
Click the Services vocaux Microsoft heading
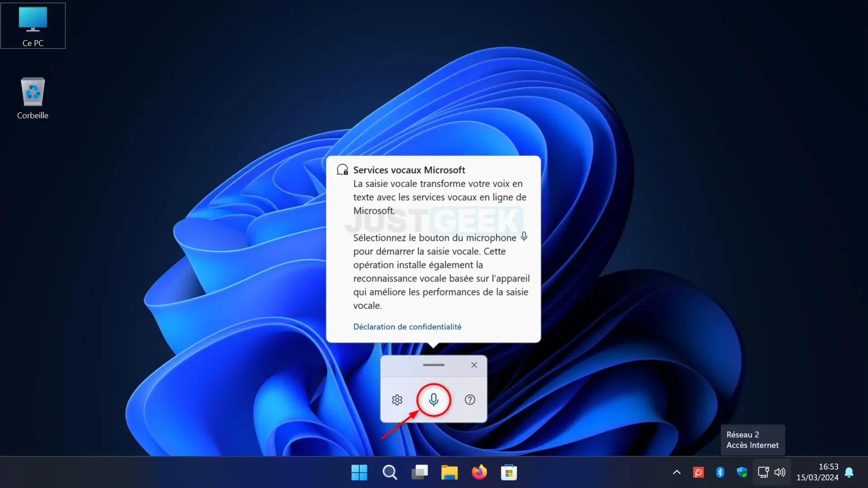[x=409, y=170]
